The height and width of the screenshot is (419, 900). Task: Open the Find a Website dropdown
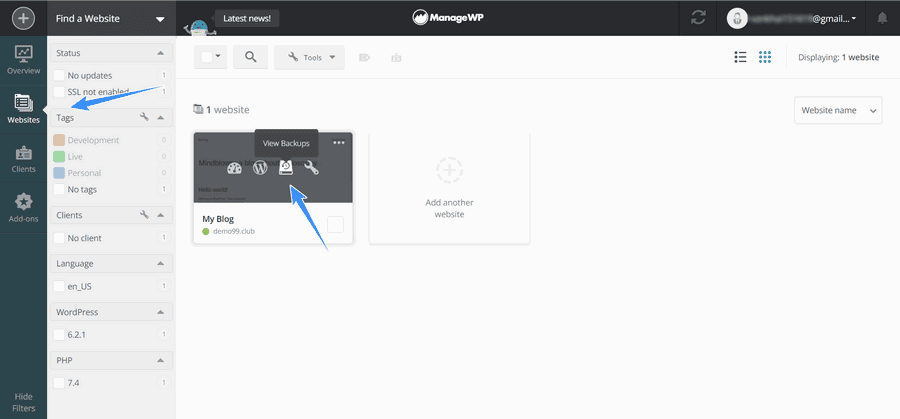(111, 18)
